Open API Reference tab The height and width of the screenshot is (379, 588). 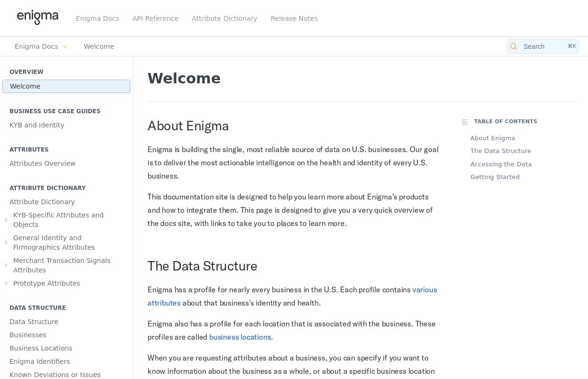[x=156, y=18]
